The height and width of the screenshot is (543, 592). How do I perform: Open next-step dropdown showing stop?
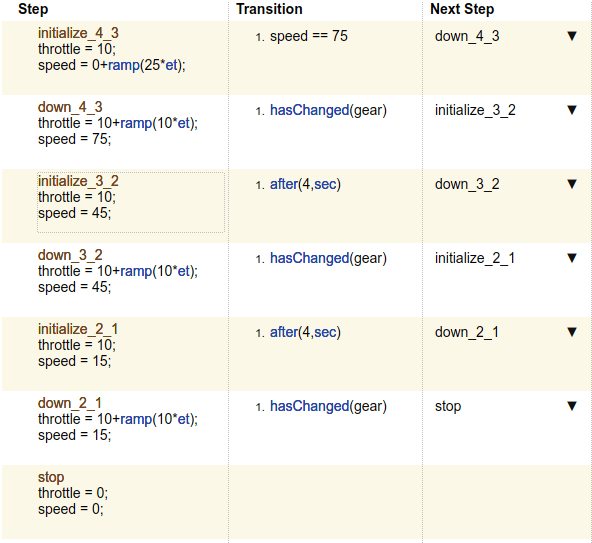(x=572, y=406)
